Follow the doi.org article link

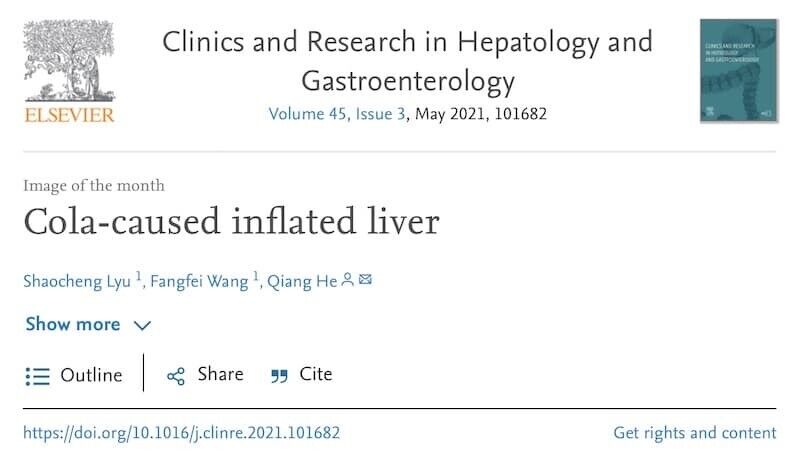(182, 433)
